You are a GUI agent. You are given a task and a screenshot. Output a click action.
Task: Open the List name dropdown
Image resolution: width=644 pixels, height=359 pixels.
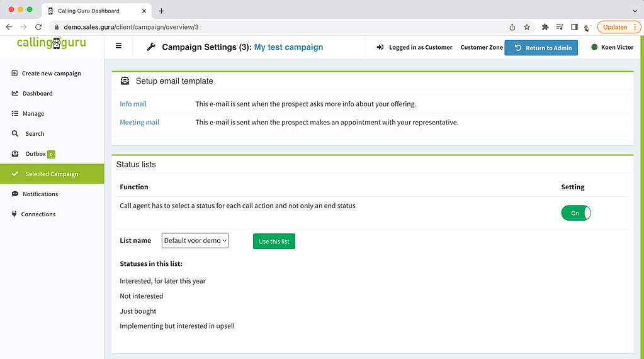pos(195,240)
